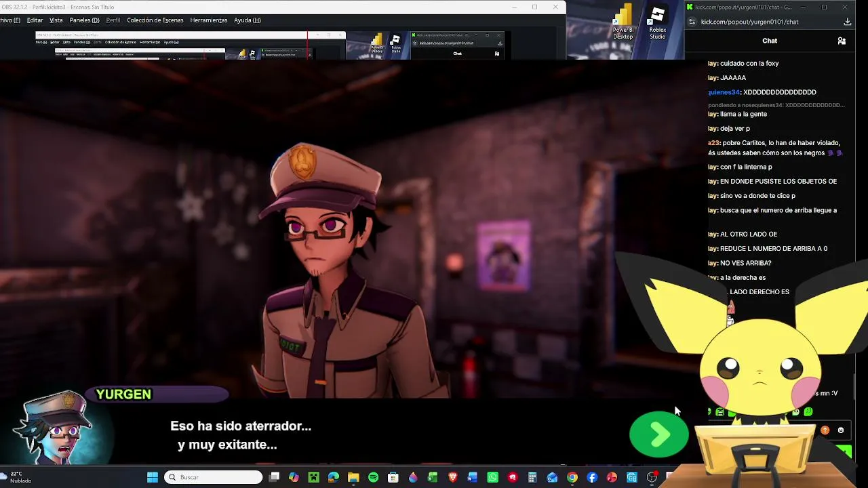The height and width of the screenshot is (488, 868).
Task: Click the "Chat" header title
Action: coord(770,41)
